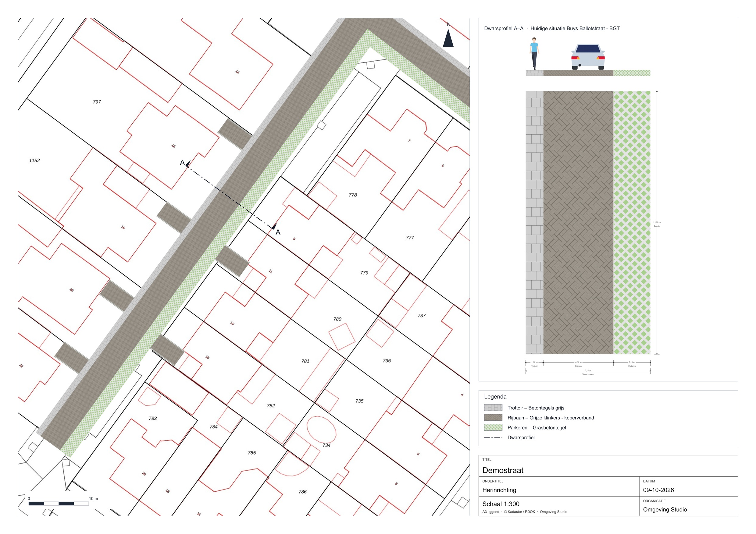Click 'Legenda' heading
756x534 pixels.
tap(495, 397)
